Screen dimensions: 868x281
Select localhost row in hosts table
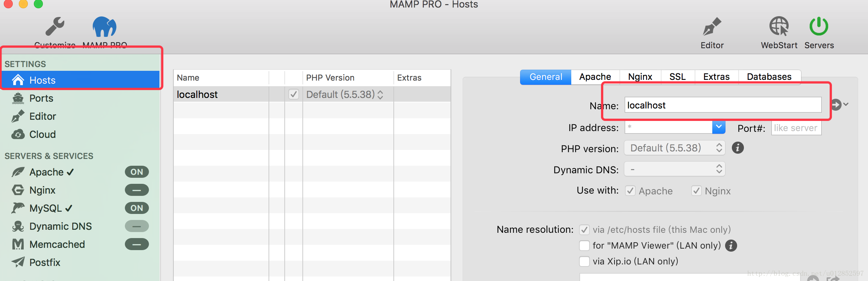pos(312,94)
